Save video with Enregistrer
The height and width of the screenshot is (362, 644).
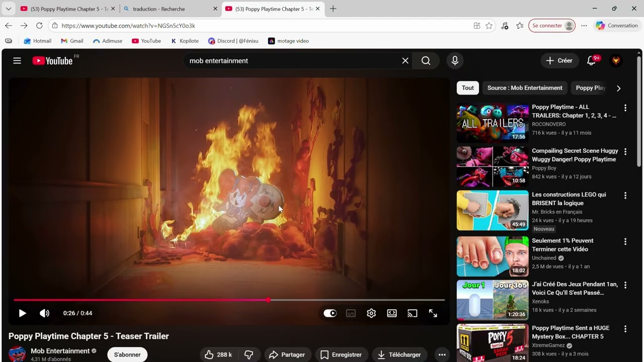pyautogui.click(x=341, y=355)
